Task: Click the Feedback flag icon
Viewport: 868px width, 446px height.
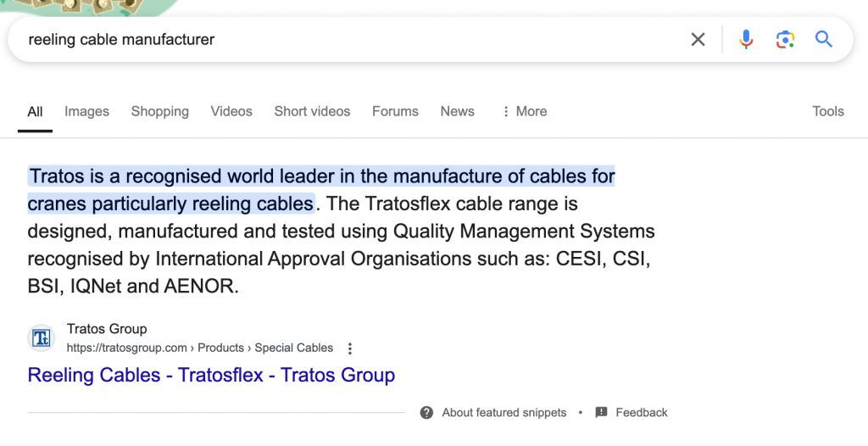Action: (602, 413)
